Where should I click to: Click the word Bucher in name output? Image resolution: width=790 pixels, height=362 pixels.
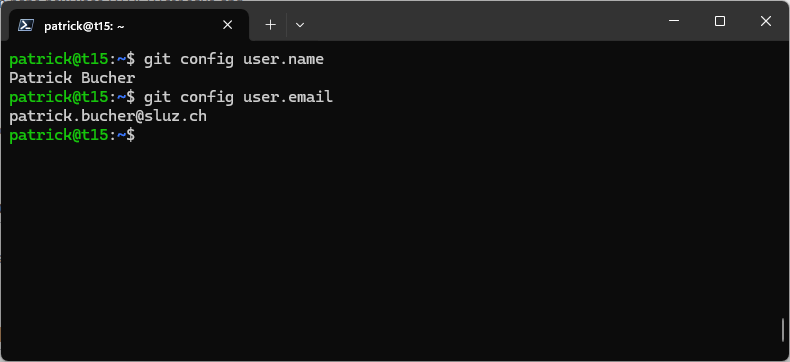pos(108,78)
